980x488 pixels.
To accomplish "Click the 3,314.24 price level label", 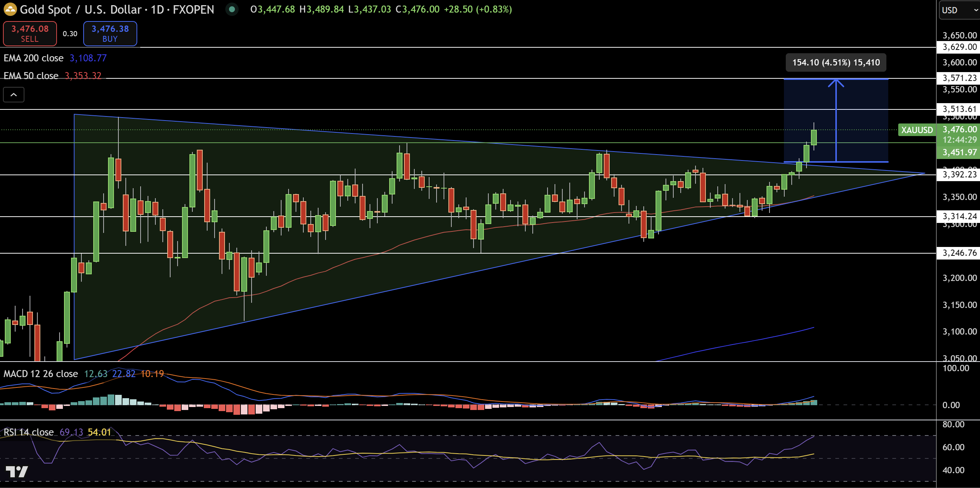I will (959, 216).
